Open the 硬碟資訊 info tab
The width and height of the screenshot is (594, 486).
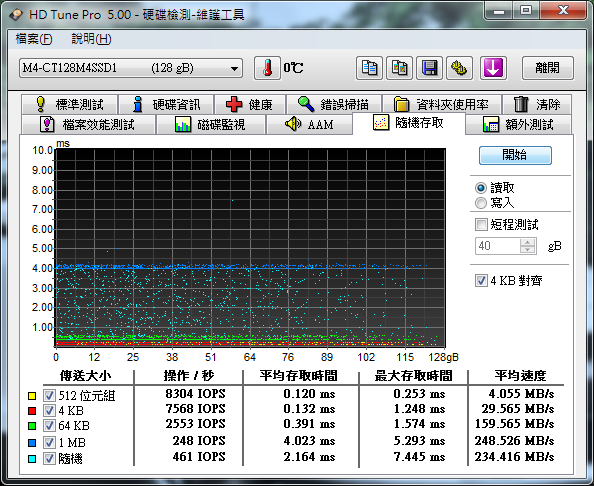pos(166,104)
